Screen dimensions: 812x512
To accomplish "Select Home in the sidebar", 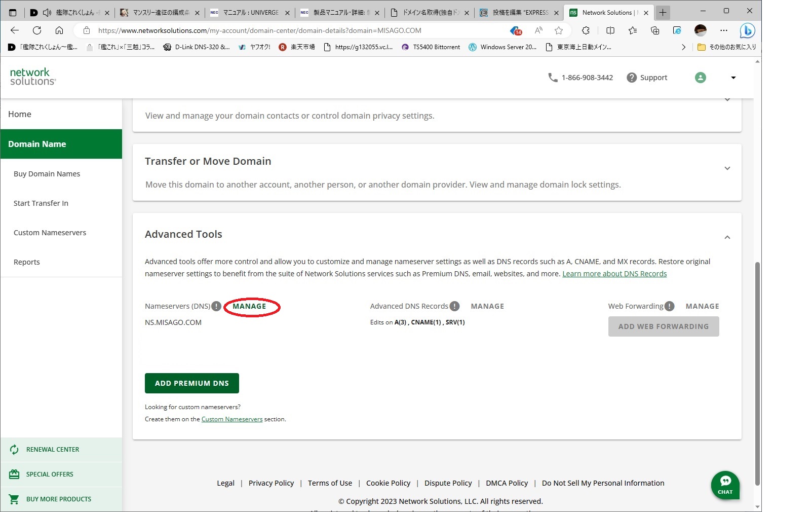I will click(61, 115).
